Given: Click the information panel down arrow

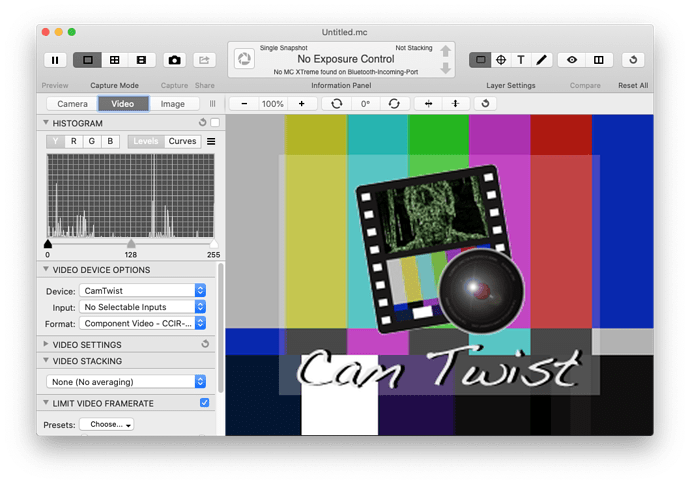Looking at the screenshot, I should point(445,68).
